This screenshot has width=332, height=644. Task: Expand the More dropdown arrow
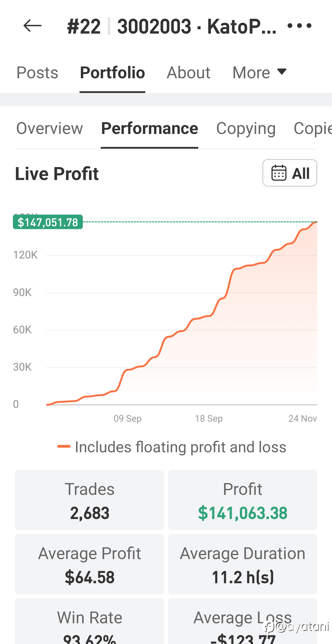pos(282,72)
